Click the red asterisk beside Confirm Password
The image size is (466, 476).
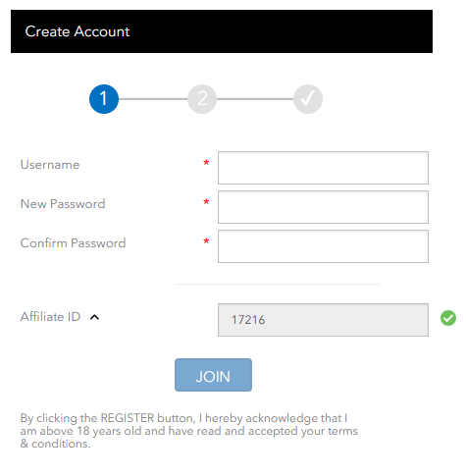[206, 241]
